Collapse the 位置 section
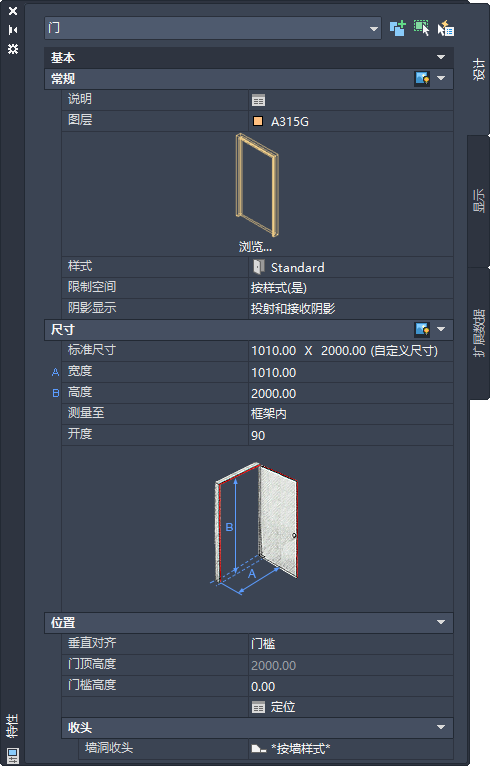This screenshot has height=766, width=490. [x=441, y=622]
